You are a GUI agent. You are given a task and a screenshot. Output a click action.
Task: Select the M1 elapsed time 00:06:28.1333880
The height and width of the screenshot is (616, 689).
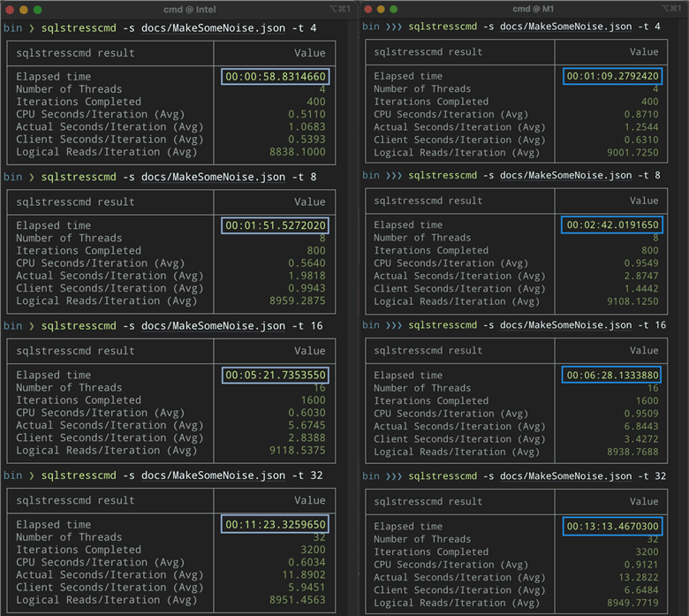click(612, 375)
